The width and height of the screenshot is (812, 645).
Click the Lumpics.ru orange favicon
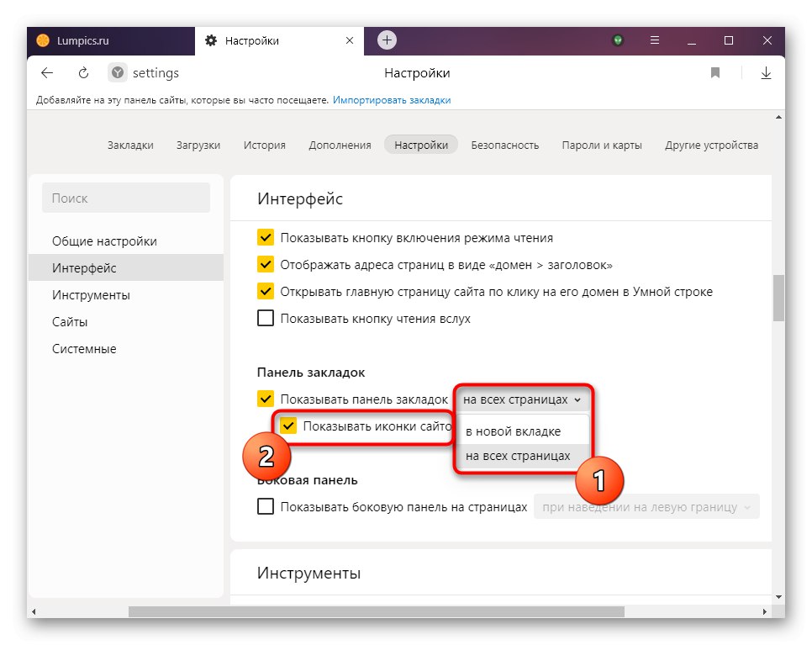click(43, 40)
